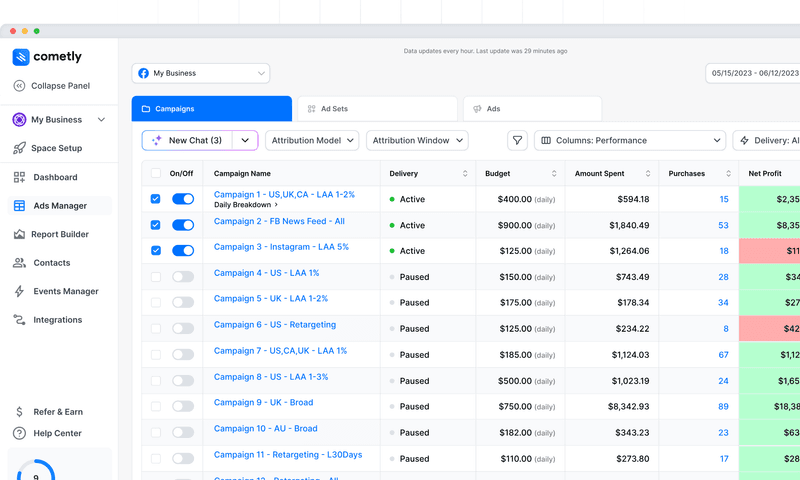Screen dimensions: 800x480
Task: Switch to the Ad Sets tab
Action: click(x=377, y=109)
